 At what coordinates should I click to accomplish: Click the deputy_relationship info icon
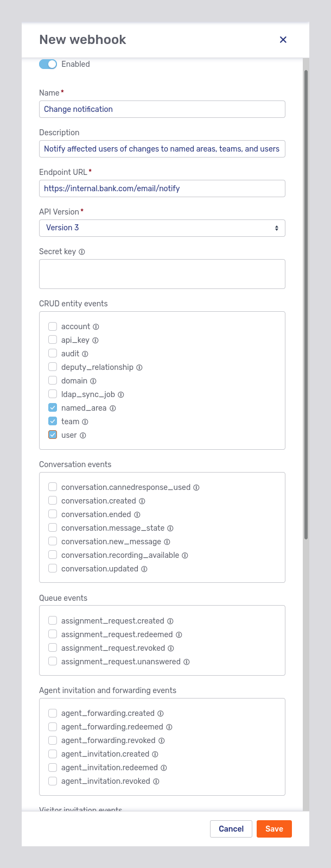pos(140,367)
